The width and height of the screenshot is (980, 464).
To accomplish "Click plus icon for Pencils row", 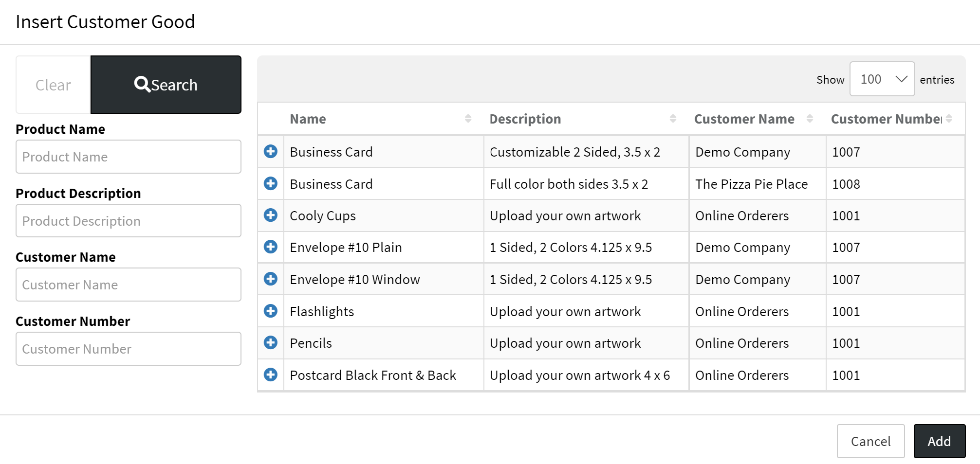I will tap(271, 342).
